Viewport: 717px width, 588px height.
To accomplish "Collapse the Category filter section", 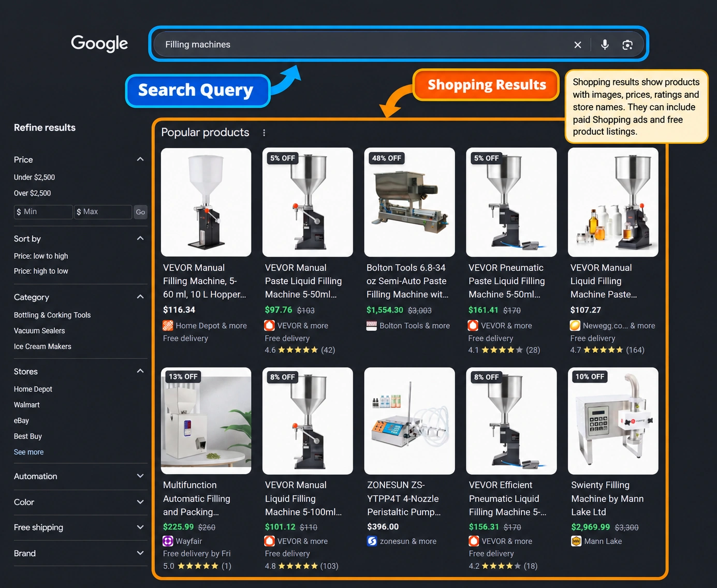I will point(140,297).
